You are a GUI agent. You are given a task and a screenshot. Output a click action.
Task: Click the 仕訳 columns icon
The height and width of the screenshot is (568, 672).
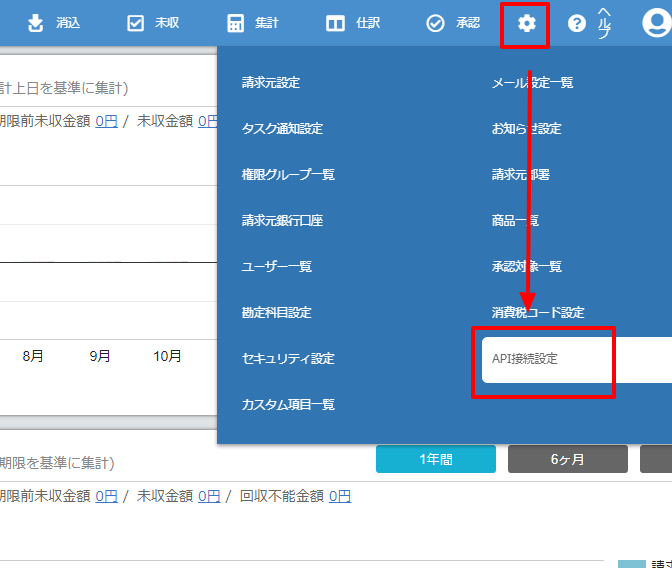(335, 23)
